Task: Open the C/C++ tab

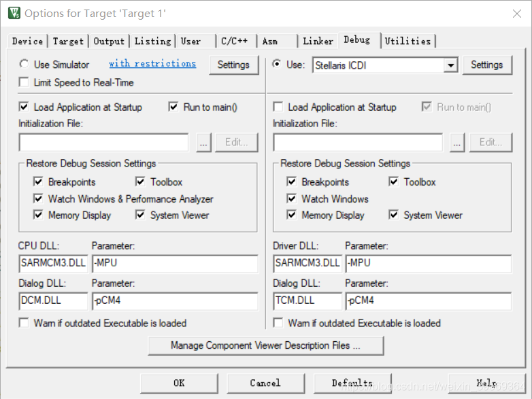Action: tap(235, 41)
